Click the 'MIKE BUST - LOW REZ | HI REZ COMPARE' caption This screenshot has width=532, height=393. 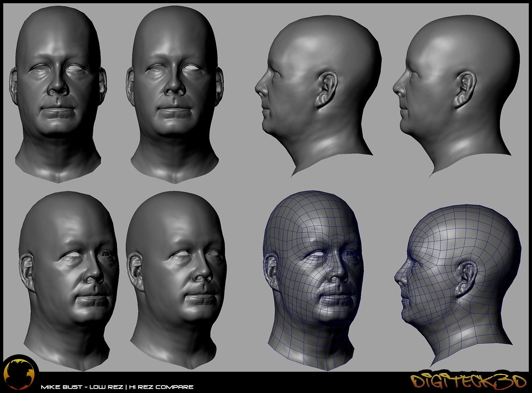[117, 387]
